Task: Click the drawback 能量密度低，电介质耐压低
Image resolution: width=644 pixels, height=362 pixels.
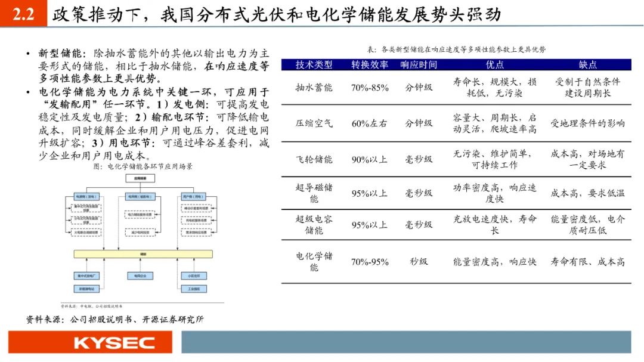Action: 588,225
